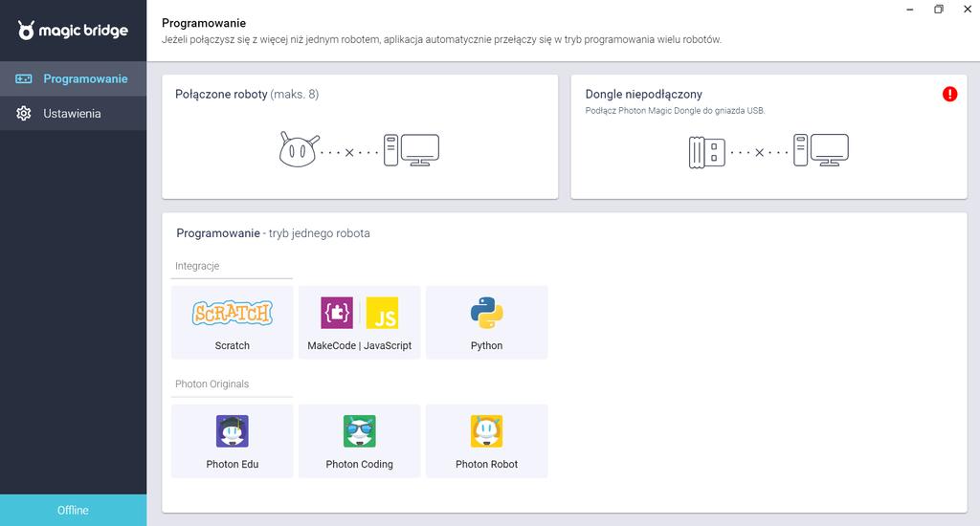The image size is (980, 526).
Task: Open the Photon Coding app
Action: (360, 441)
